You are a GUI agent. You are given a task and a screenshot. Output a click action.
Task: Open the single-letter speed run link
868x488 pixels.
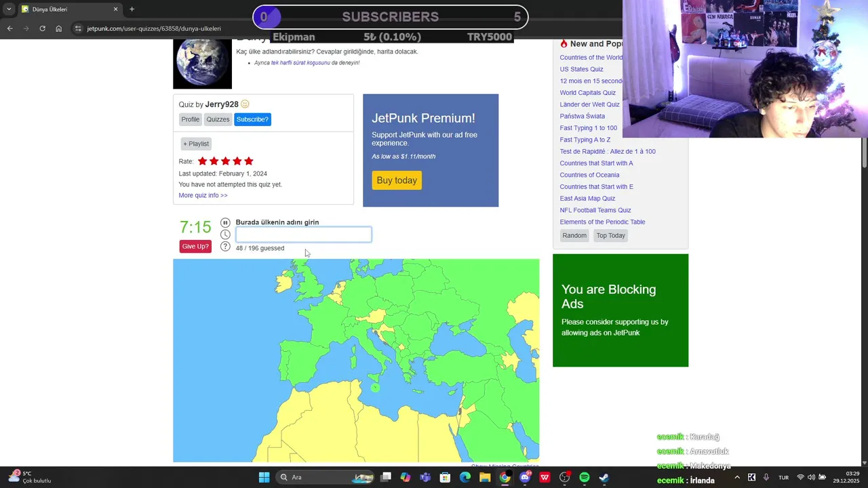300,63
